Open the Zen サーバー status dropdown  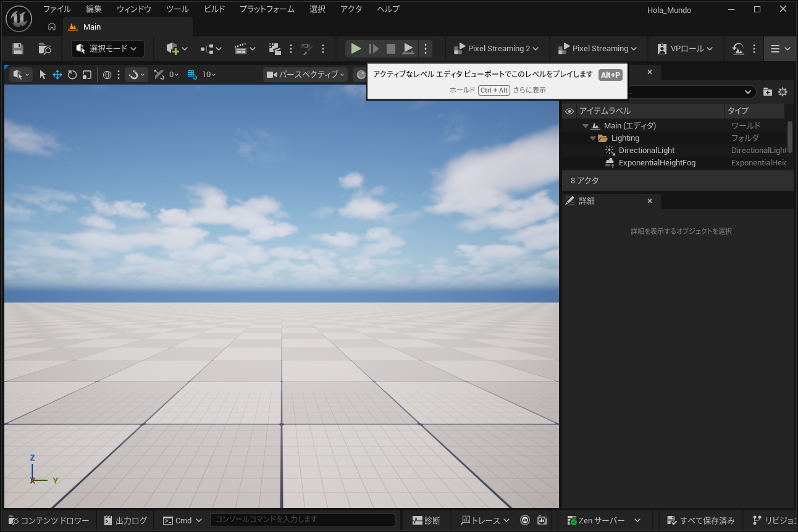[604, 520]
